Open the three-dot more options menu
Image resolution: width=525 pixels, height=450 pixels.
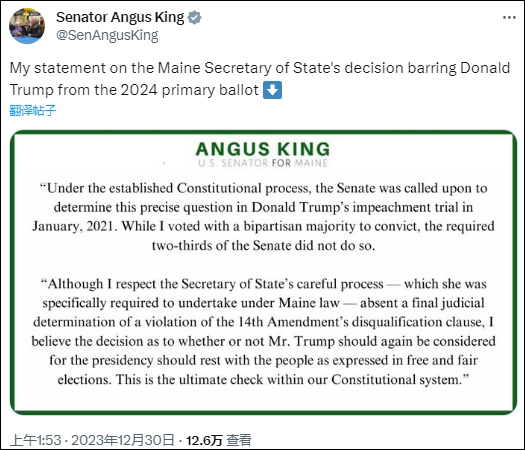tap(509, 17)
